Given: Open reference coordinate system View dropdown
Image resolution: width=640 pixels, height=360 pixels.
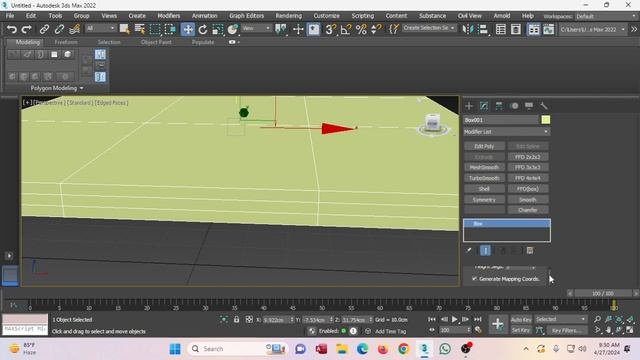Looking at the screenshot, I should click(x=256, y=28).
